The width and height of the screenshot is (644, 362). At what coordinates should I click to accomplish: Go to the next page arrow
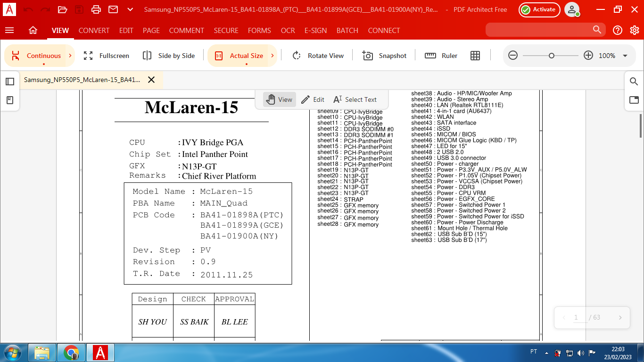pyautogui.click(x=620, y=318)
